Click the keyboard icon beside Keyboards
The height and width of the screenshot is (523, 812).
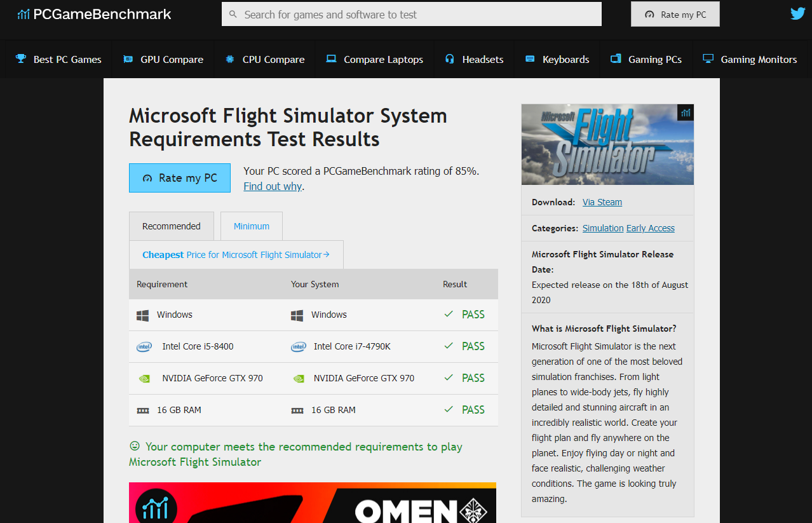(530, 59)
